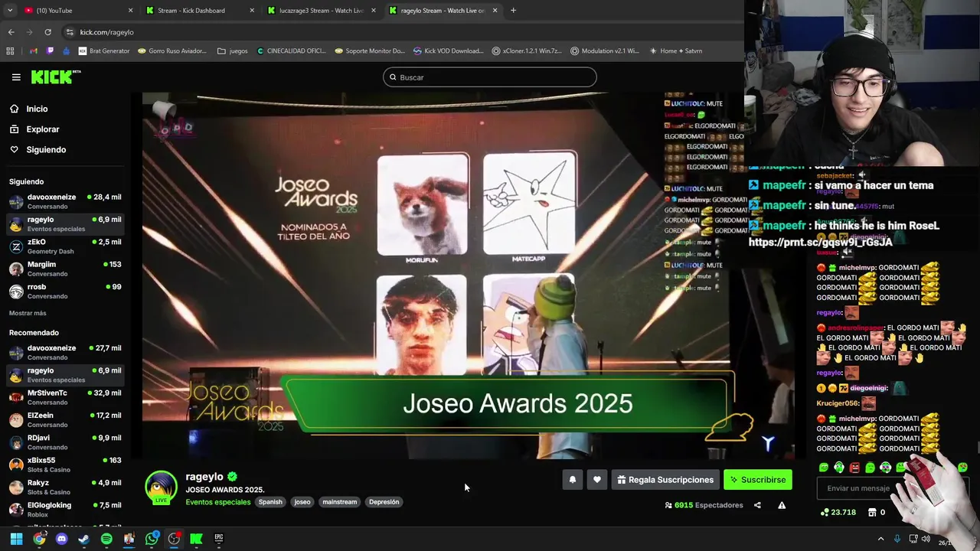The width and height of the screenshot is (980, 551).
Task: Open Kick VOD Download bookmark
Action: (x=448, y=51)
